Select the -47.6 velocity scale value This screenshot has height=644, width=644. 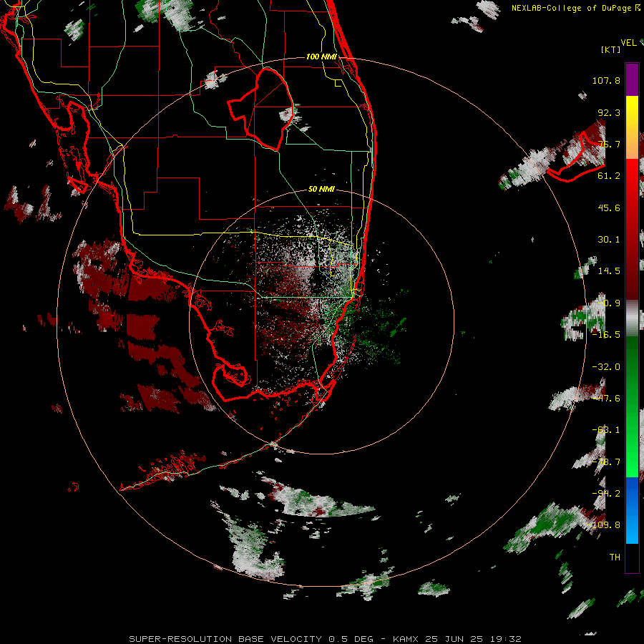tap(606, 399)
